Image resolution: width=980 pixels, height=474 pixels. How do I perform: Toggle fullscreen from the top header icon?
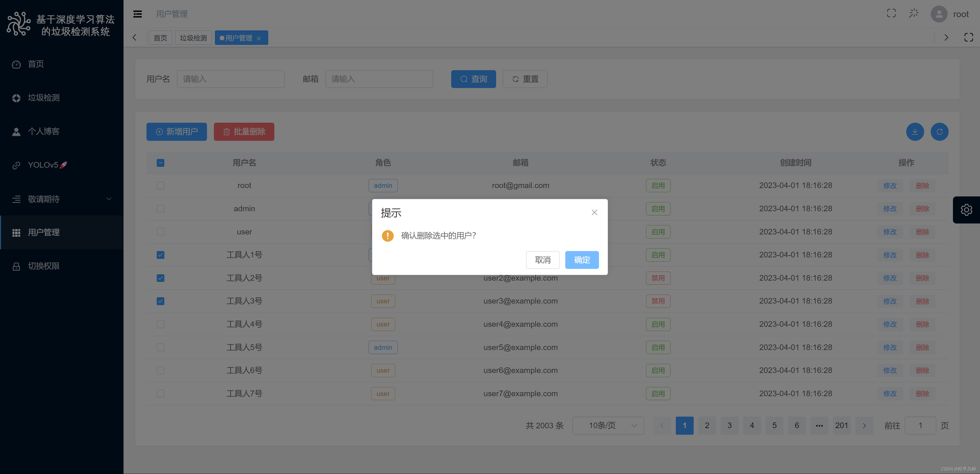click(x=891, y=14)
